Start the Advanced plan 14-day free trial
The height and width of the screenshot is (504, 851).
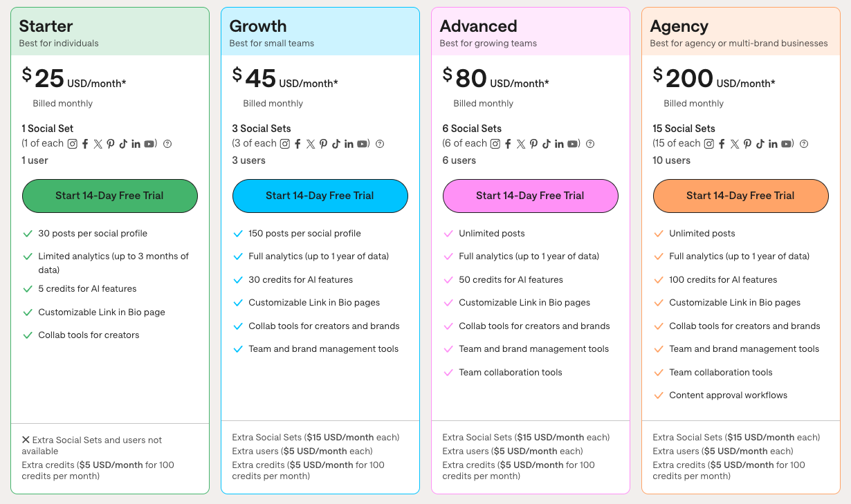531,196
